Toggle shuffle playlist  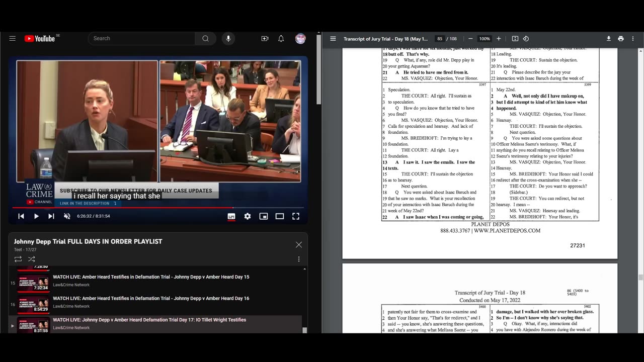point(31,259)
